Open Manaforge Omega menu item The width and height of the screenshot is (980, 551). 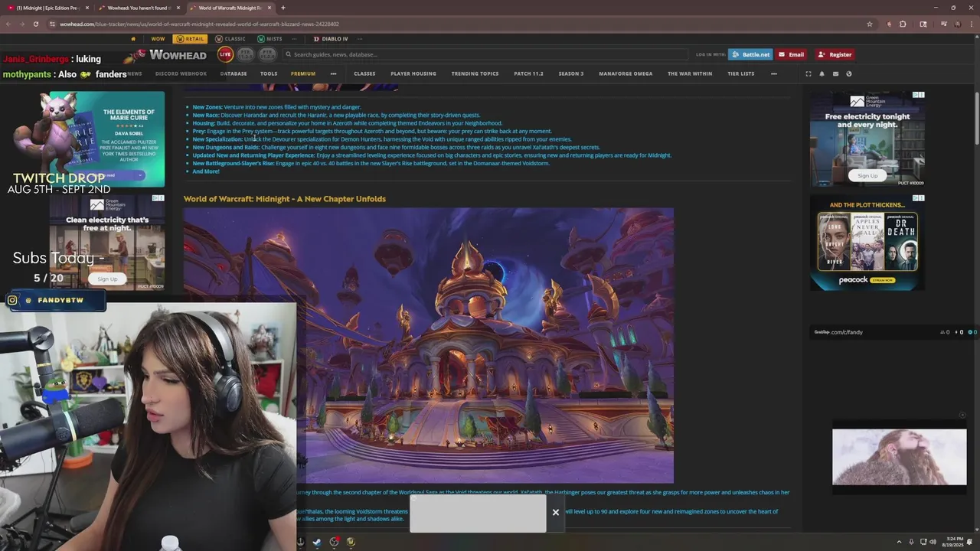[626, 73]
